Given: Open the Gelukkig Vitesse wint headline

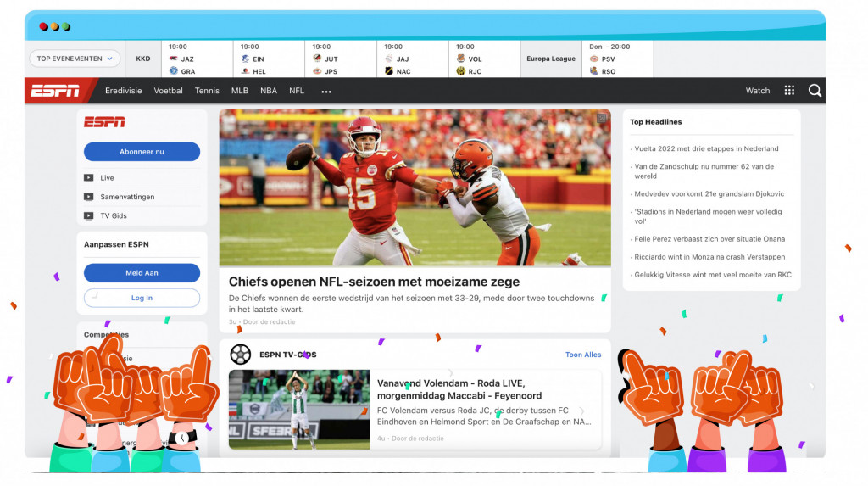Looking at the screenshot, I should (713, 274).
